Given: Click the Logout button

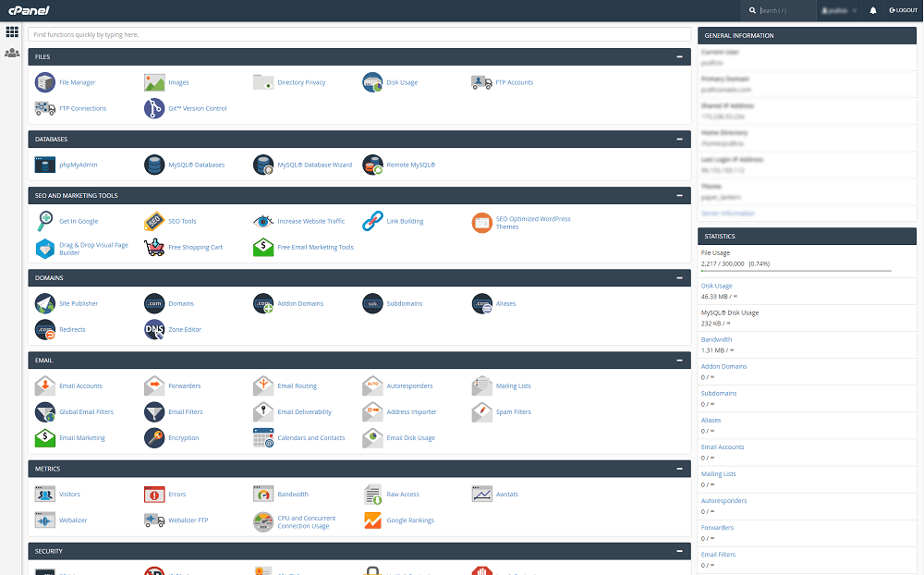Looking at the screenshot, I should pos(903,10).
